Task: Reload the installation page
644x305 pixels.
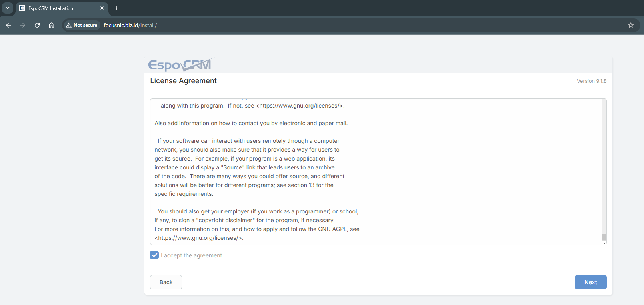Action: click(x=37, y=25)
